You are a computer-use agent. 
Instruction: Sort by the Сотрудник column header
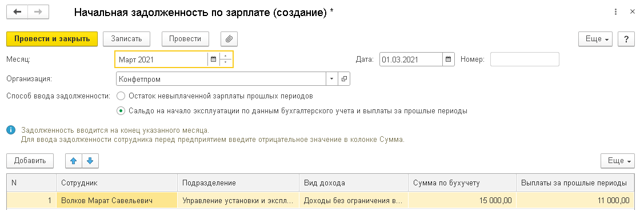point(117,183)
